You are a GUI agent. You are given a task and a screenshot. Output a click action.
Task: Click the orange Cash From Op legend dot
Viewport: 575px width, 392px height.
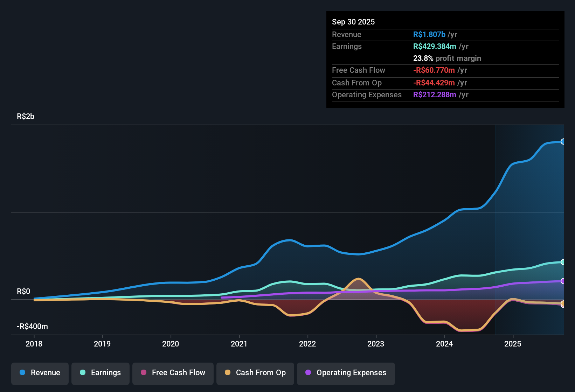point(228,373)
